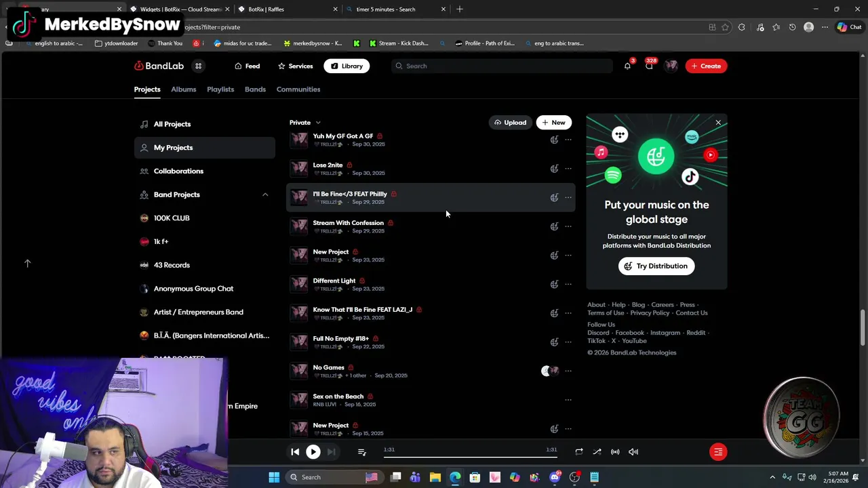
Task: Click distribute icon on Yuh My GF Got A GF
Action: pyautogui.click(x=554, y=140)
